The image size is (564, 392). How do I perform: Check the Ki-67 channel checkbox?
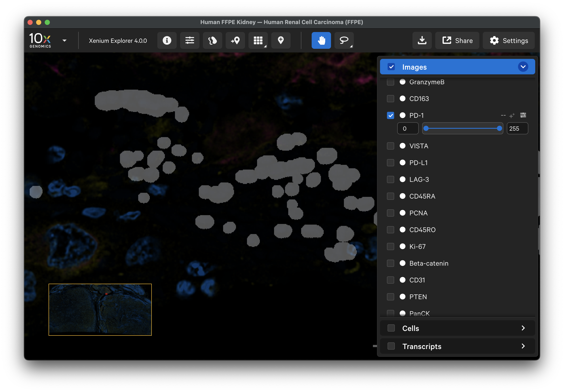(391, 246)
